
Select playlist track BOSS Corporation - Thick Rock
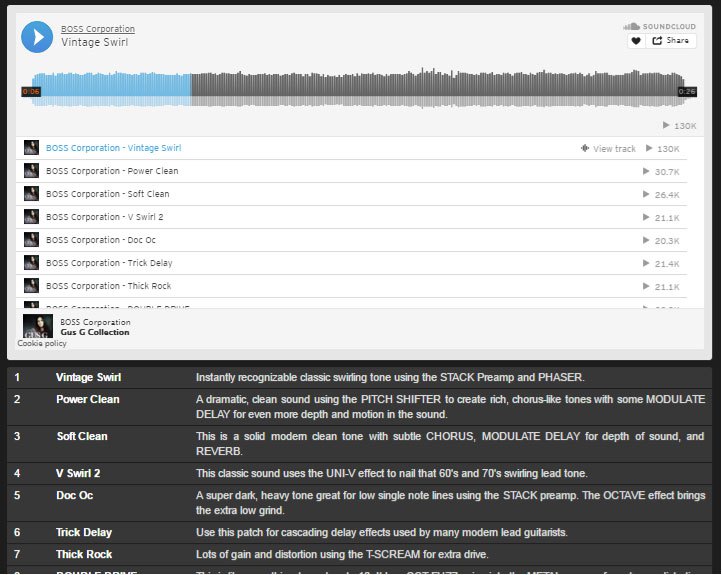(x=351, y=286)
